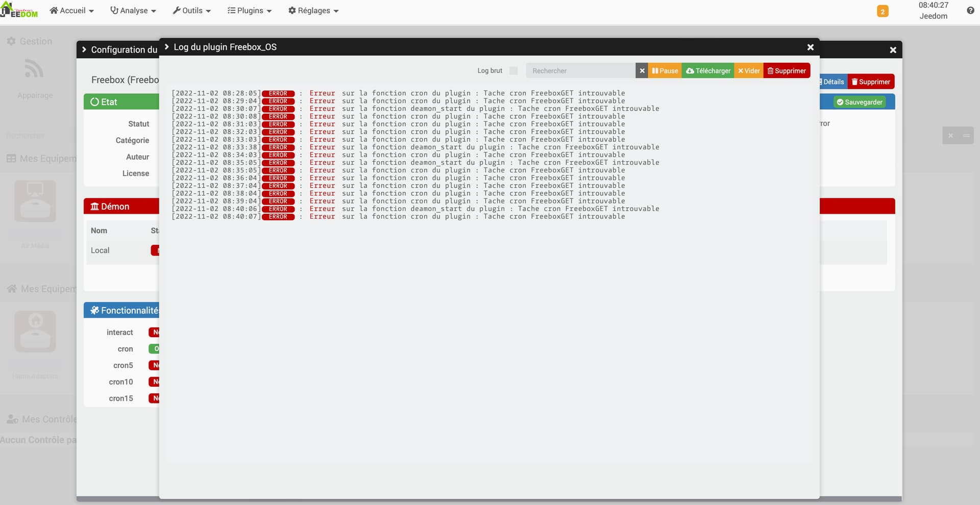Click the cron5 label in Fonctionnalités
This screenshot has height=505, width=980.
click(123, 365)
